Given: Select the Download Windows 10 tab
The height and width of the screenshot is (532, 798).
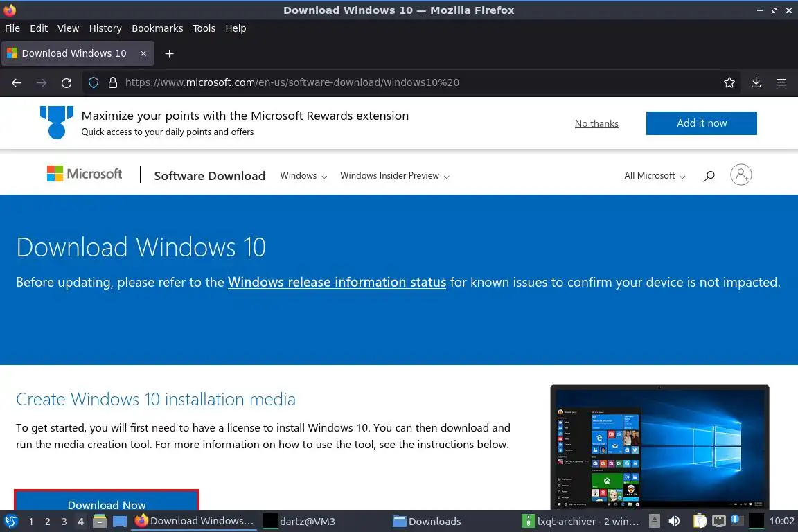Looking at the screenshot, I should point(78,53).
